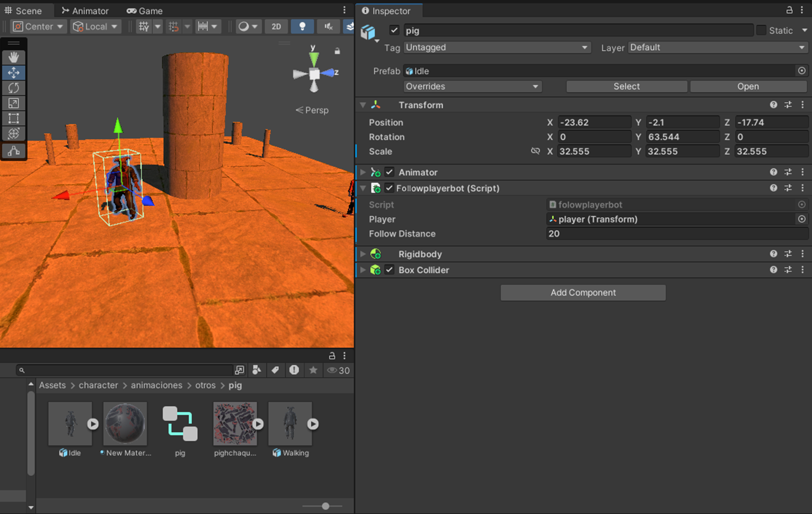The width and height of the screenshot is (812, 514).
Task: Click the Add Component button
Action: pos(583,293)
